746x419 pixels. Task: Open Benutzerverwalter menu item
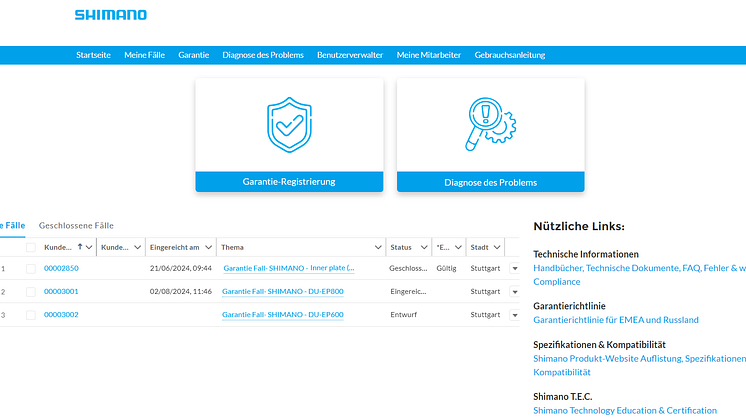(x=350, y=55)
